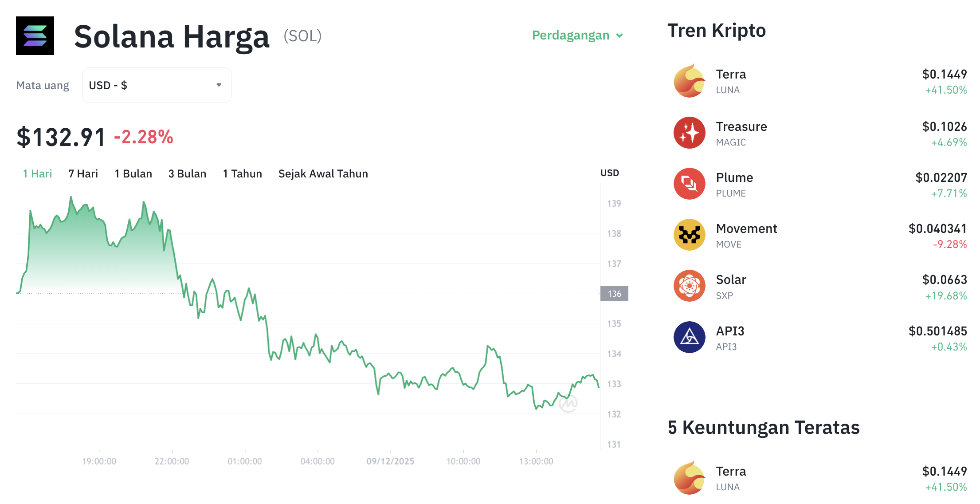Click the Treasure MAGIC icon
Image resolution: width=980 pixels, height=504 pixels.
pos(689,133)
